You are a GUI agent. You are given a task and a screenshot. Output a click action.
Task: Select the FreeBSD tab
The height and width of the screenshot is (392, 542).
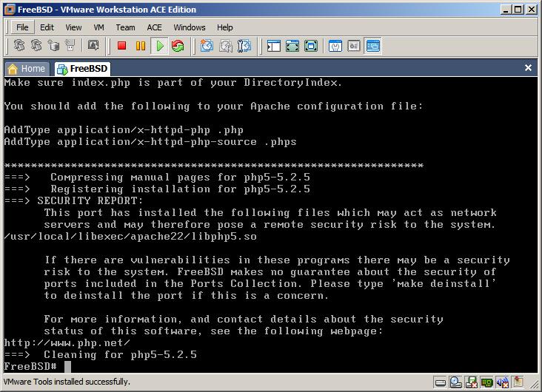tap(82, 69)
